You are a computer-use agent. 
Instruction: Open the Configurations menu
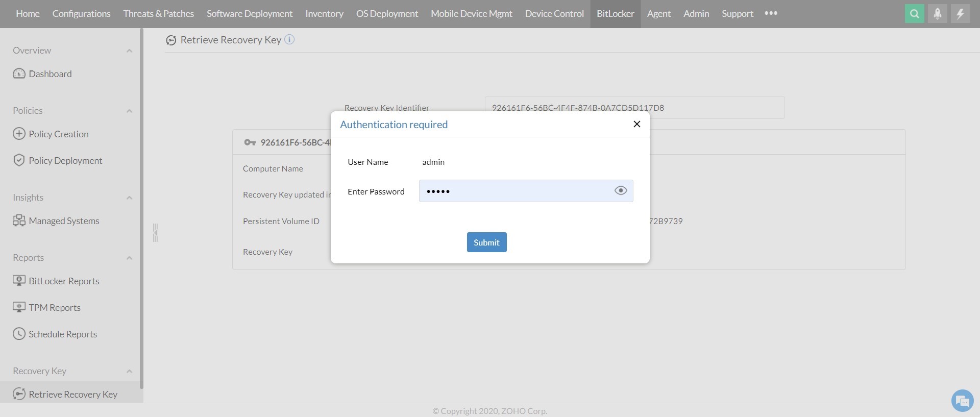(81, 14)
